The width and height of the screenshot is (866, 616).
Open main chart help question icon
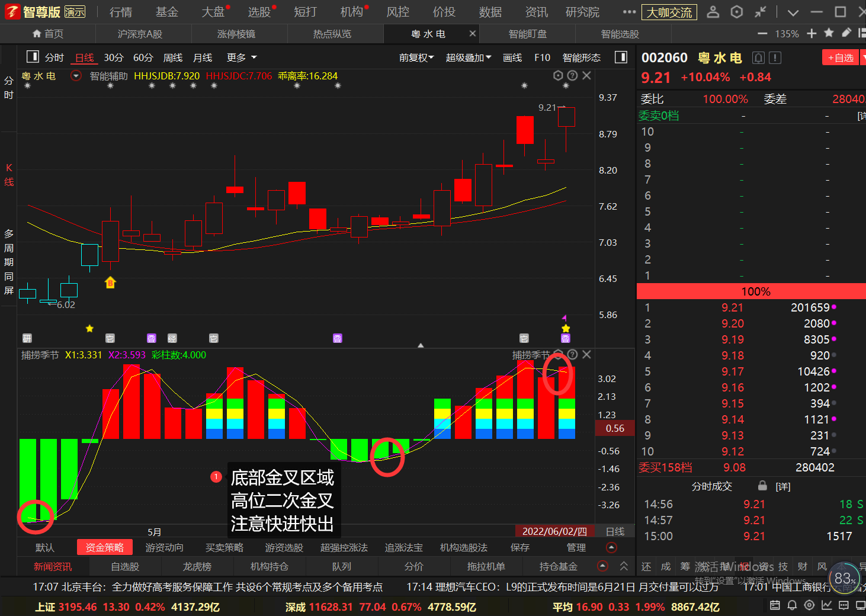click(572, 75)
